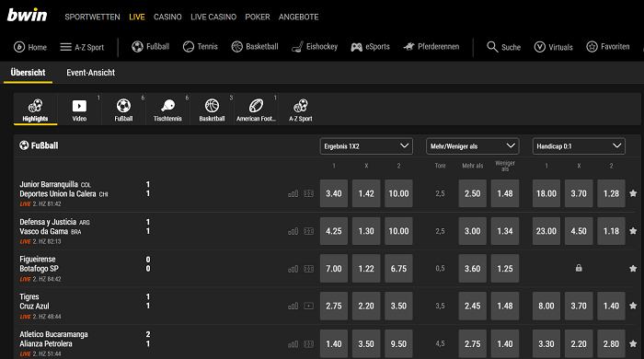Bet 23.00 handicap on Defensa y Justicia
644x359 pixels.
click(546, 231)
